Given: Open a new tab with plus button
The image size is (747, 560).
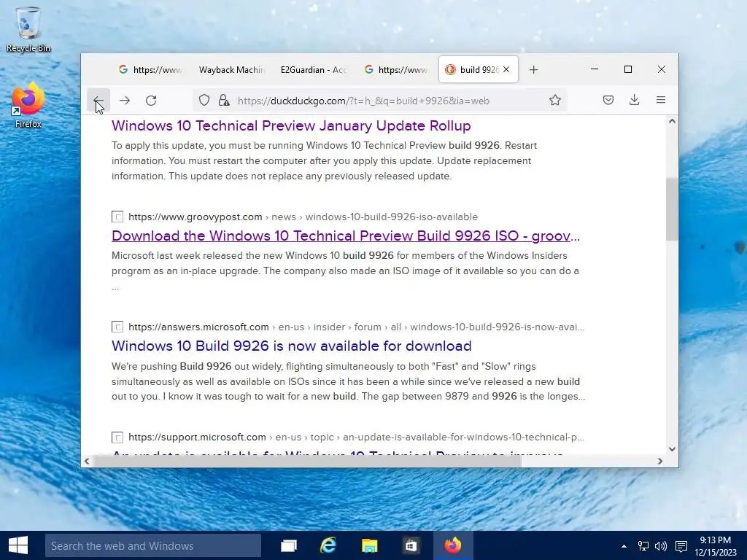Looking at the screenshot, I should point(533,70).
